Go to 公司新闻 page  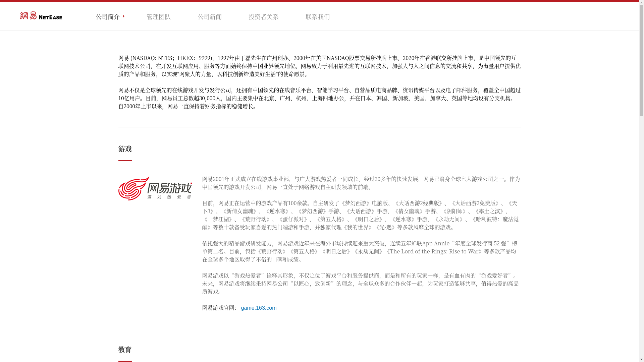pos(210,16)
